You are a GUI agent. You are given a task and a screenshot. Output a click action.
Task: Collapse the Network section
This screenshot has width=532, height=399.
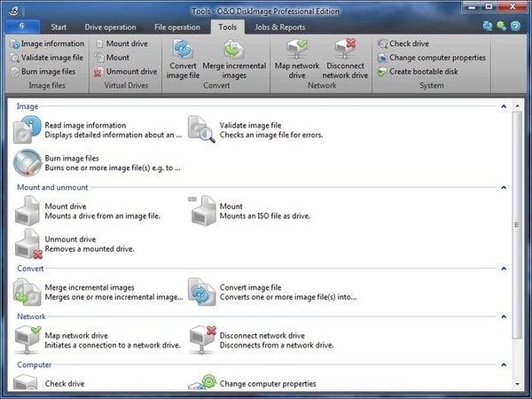click(x=504, y=316)
